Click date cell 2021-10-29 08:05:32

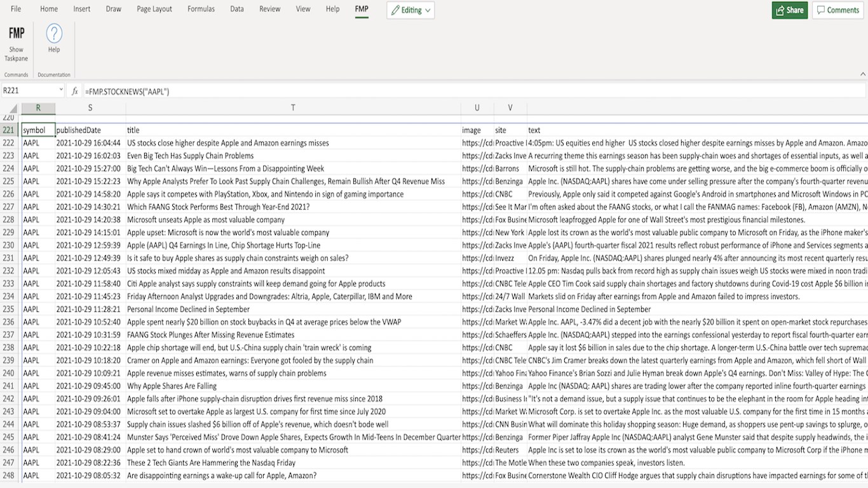pyautogui.click(x=90, y=475)
